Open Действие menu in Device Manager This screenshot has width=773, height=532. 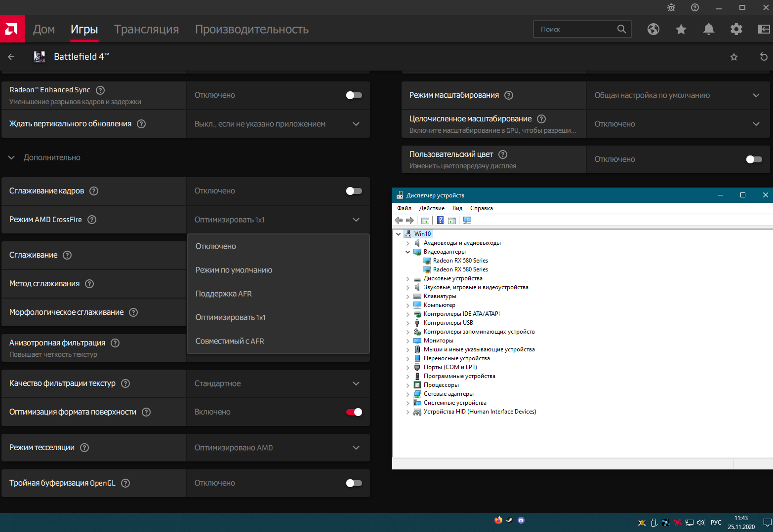coord(432,208)
